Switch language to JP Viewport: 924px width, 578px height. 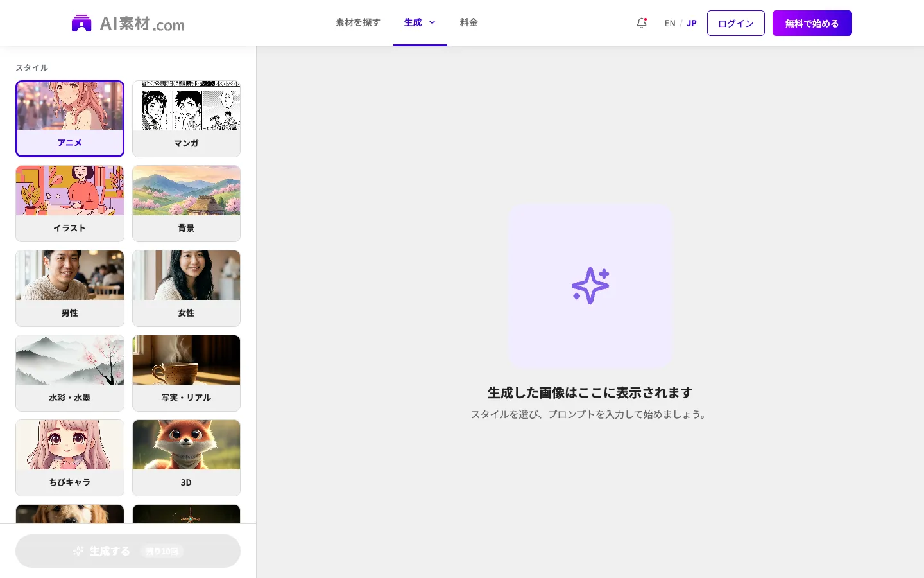(x=691, y=23)
